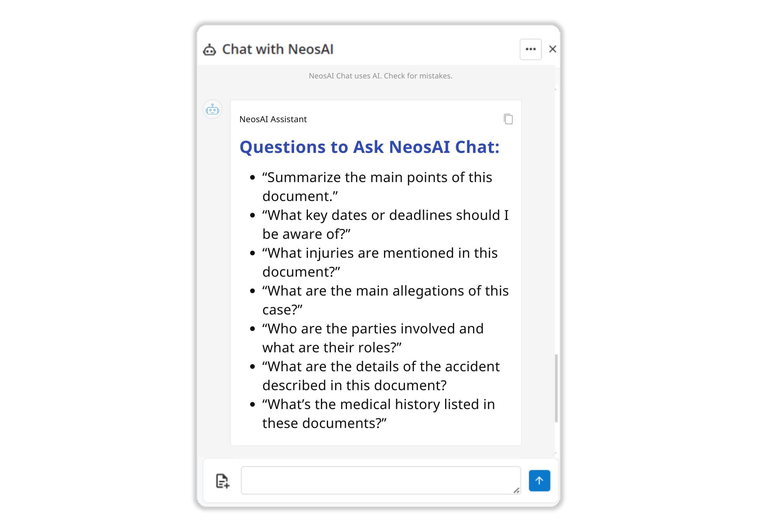Image resolution: width=757 pixels, height=532 pixels.
Task: Click the add document icon
Action: pos(222,481)
